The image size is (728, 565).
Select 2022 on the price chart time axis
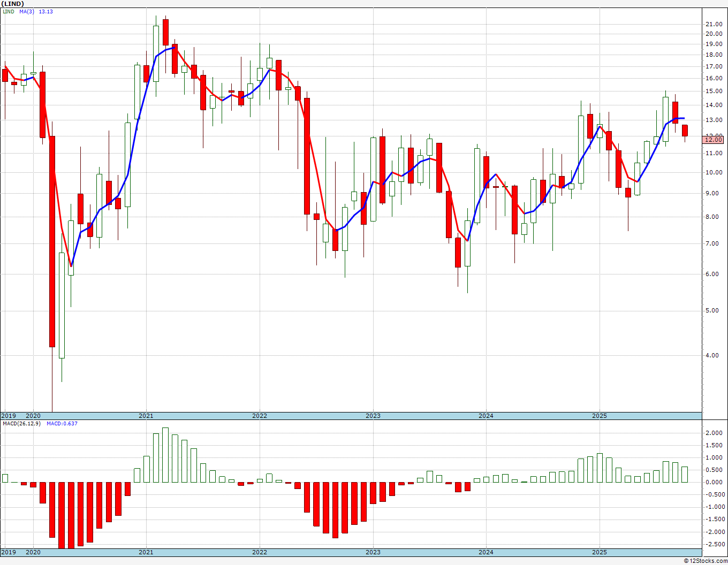pos(260,416)
